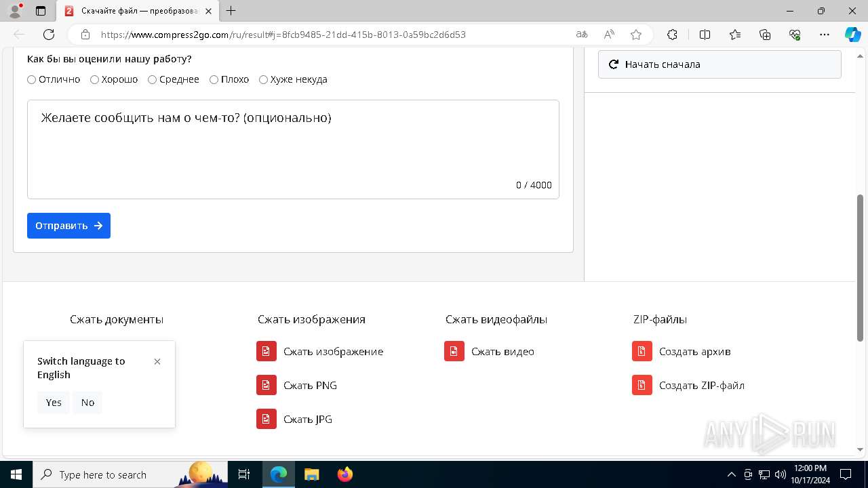This screenshot has width=868, height=488.
Task: Add page to favorites star icon
Action: (636, 35)
